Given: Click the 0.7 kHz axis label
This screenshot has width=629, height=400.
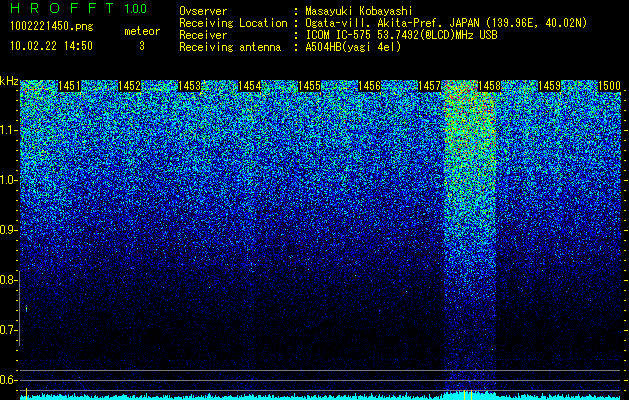Looking at the screenshot, I should pyautogui.click(x=8, y=330).
